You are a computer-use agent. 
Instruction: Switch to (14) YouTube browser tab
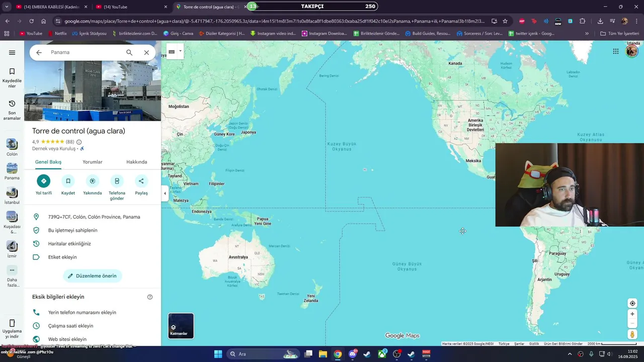[131, 7]
